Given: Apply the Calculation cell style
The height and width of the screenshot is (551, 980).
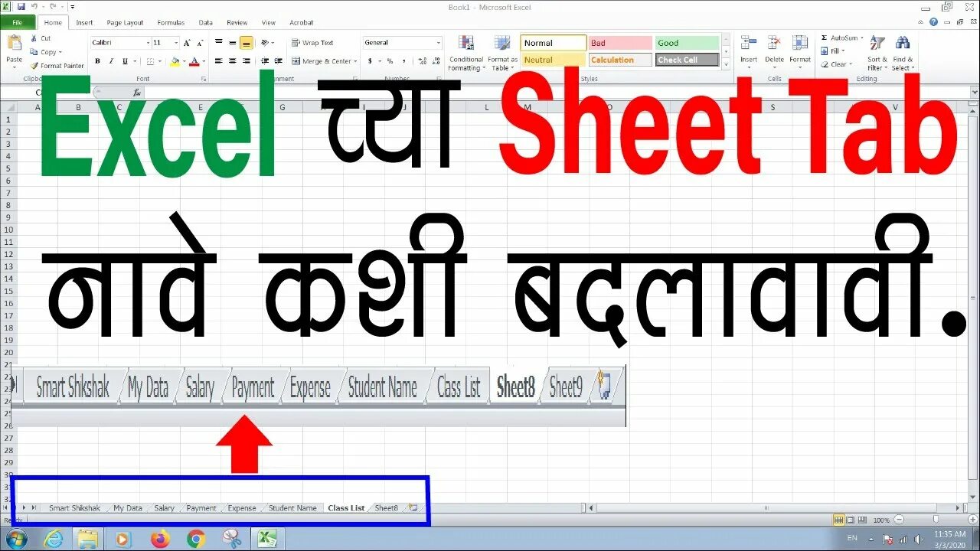Looking at the screenshot, I should click(620, 60).
